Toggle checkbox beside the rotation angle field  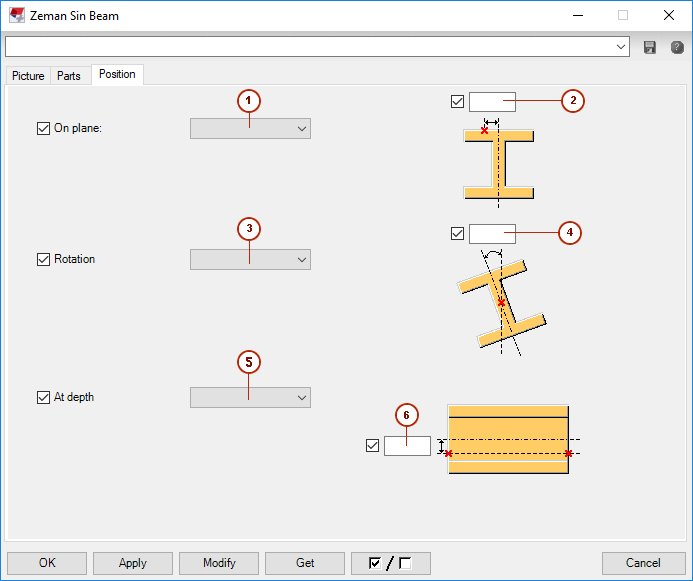[457, 233]
